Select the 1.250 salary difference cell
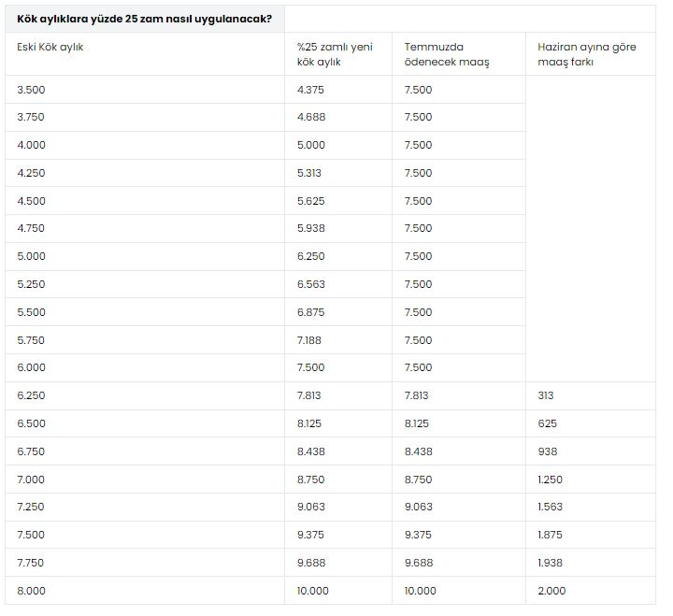673x616 pixels. (551, 480)
